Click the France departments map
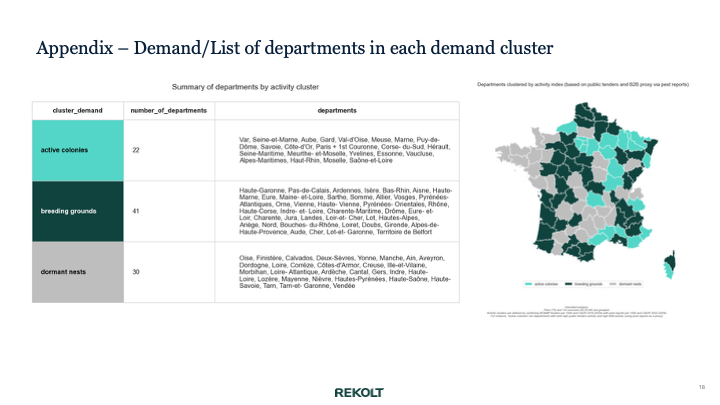The height and width of the screenshot is (405, 720). coord(578,182)
